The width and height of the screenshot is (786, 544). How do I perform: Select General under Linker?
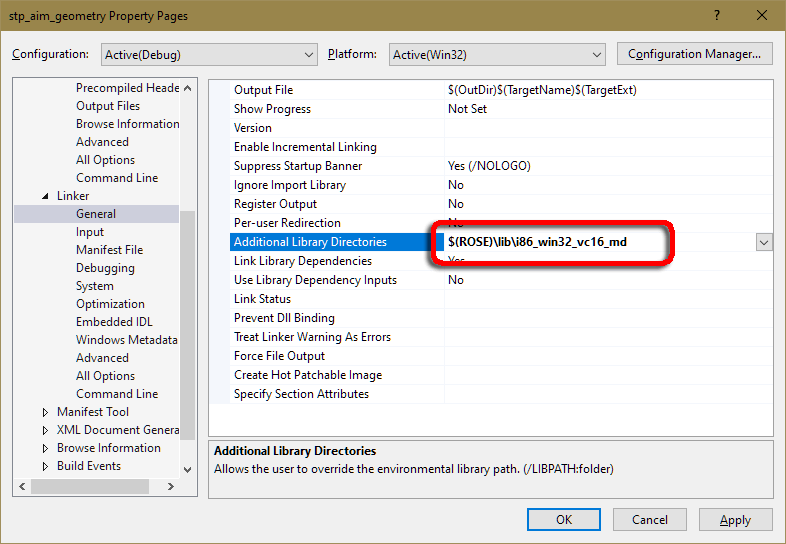tap(96, 214)
